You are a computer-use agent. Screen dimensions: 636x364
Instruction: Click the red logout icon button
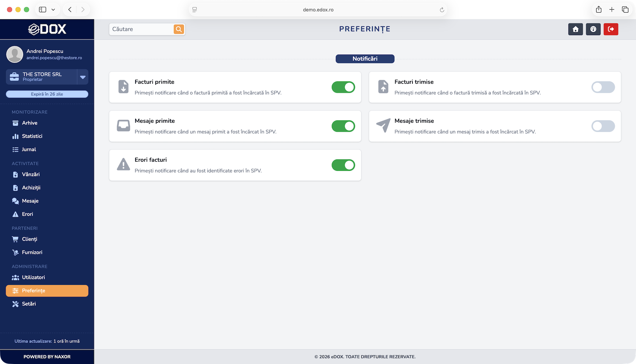pos(611,29)
